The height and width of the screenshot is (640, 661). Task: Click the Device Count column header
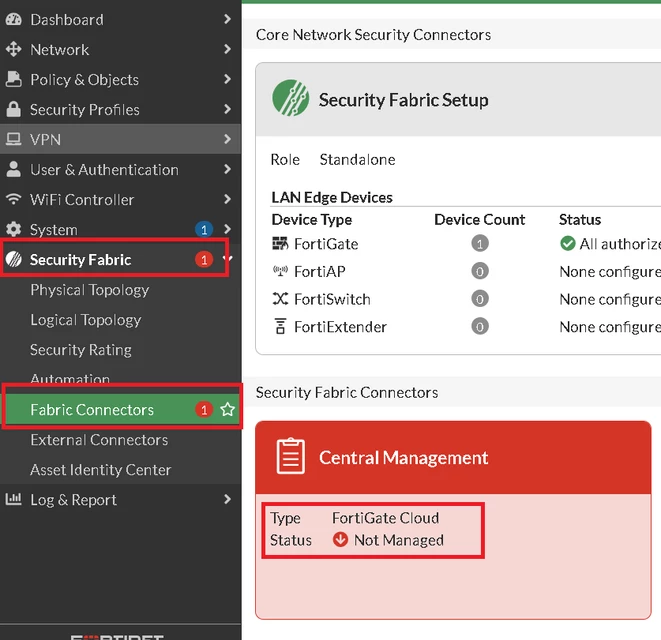[x=479, y=219]
